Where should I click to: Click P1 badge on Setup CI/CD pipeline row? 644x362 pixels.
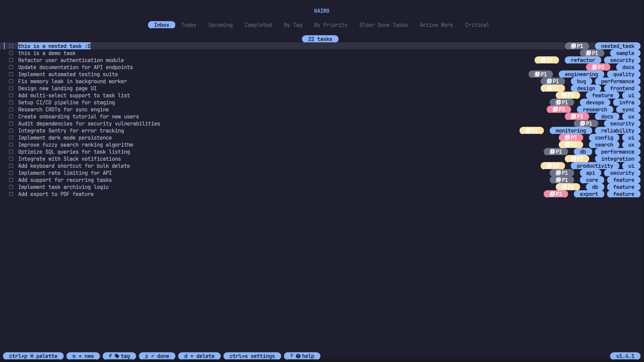[x=562, y=102]
